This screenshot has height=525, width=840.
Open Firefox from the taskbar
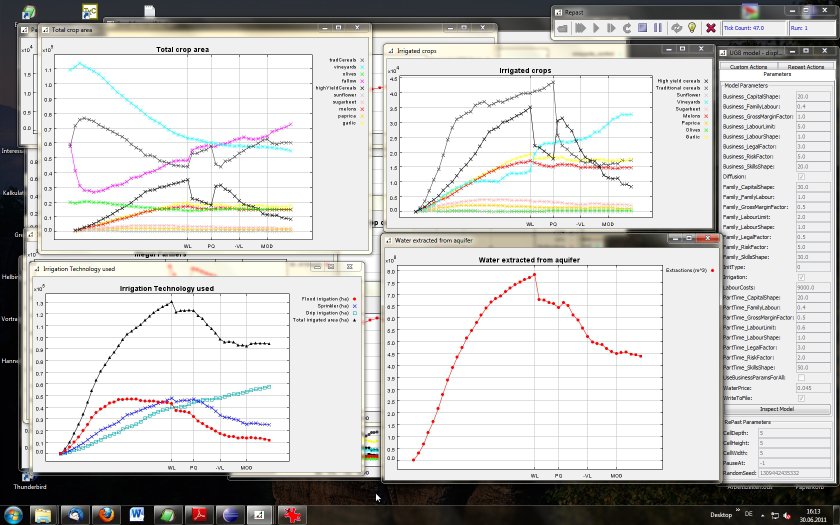[x=105, y=514]
